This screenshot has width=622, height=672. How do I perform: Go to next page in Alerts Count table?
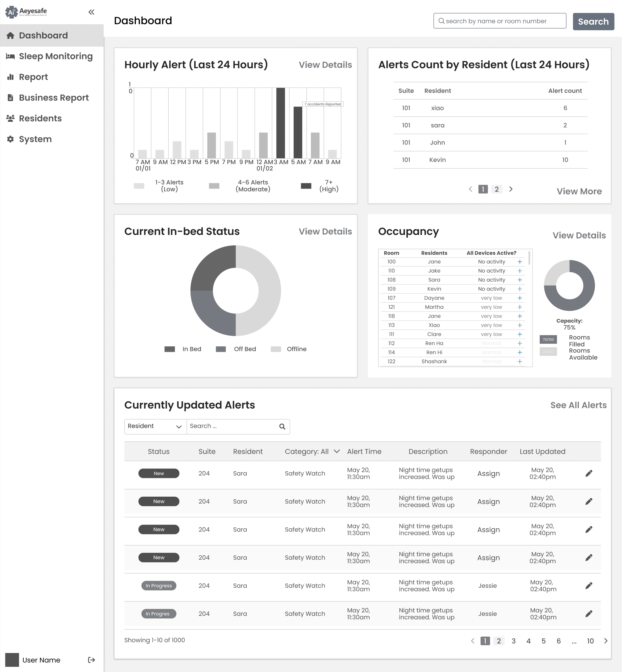[511, 189]
